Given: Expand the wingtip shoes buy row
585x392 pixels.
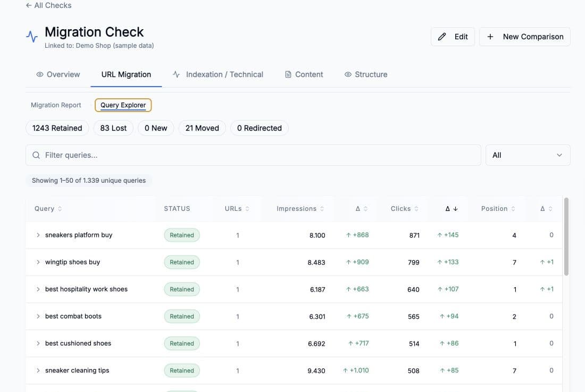Looking at the screenshot, I should coord(38,262).
